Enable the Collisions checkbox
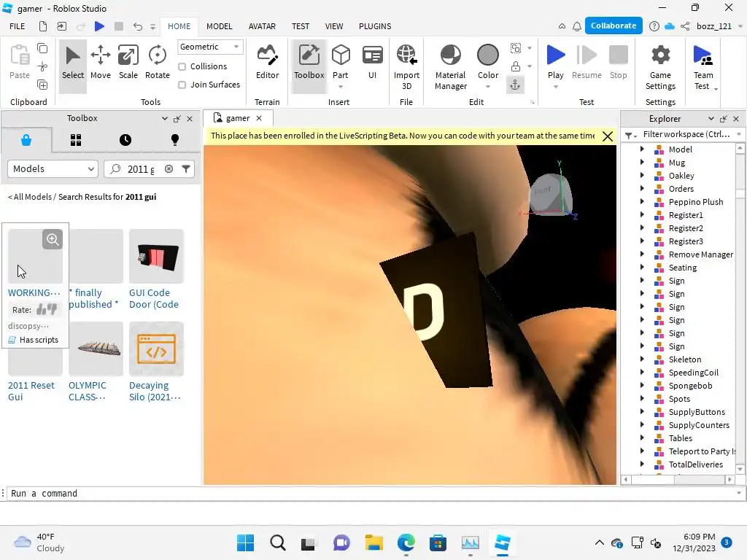This screenshot has width=747, height=560. point(182,66)
